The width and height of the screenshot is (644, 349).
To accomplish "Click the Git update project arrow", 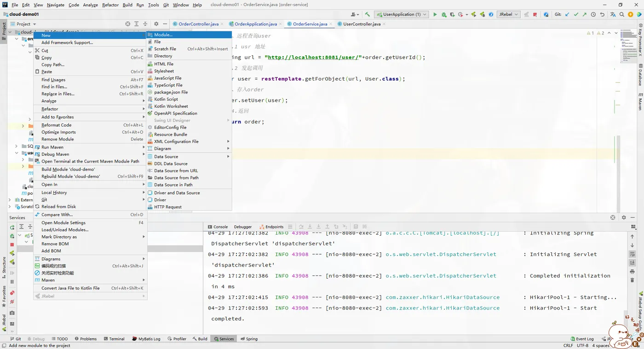I will coord(567,14).
